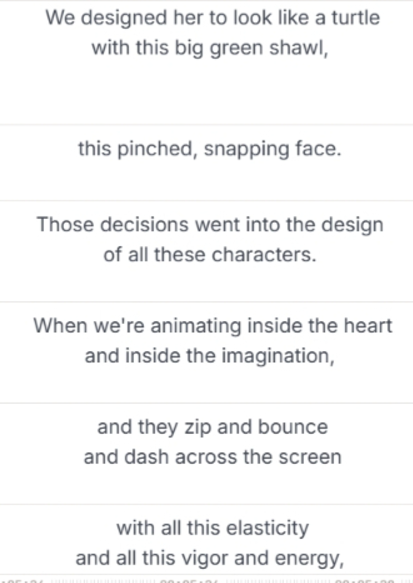The height and width of the screenshot is (583, 413).
Task: Select the 'this pinched, snapping face.' subtitle
Action: click(x=210, y=149)
